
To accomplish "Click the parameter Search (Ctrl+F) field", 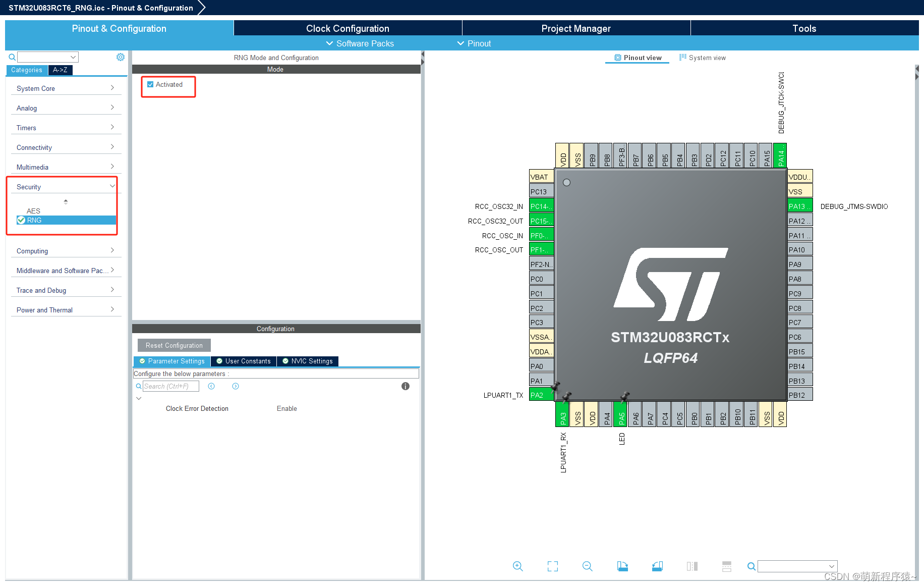I will pyautogui.click(x=171, y=386).
